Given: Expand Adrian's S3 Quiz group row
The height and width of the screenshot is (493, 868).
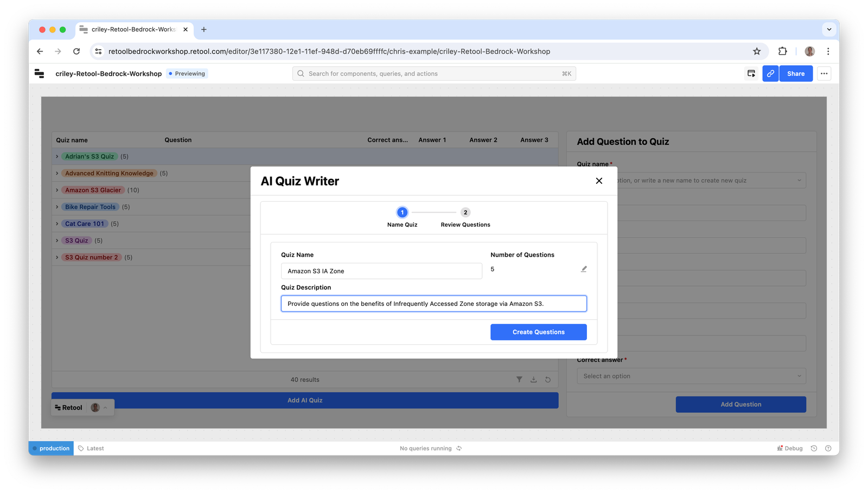Looking at the screenshot, I should click(x=57, y=156).
